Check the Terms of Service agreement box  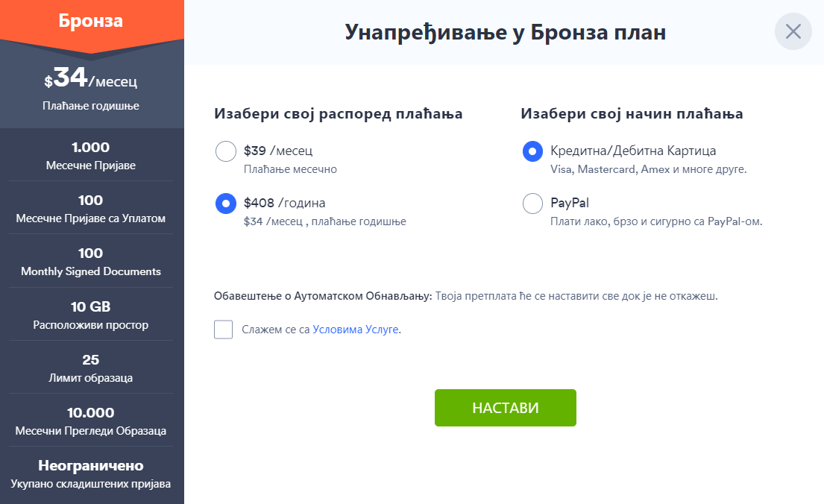tap(223, 330)
